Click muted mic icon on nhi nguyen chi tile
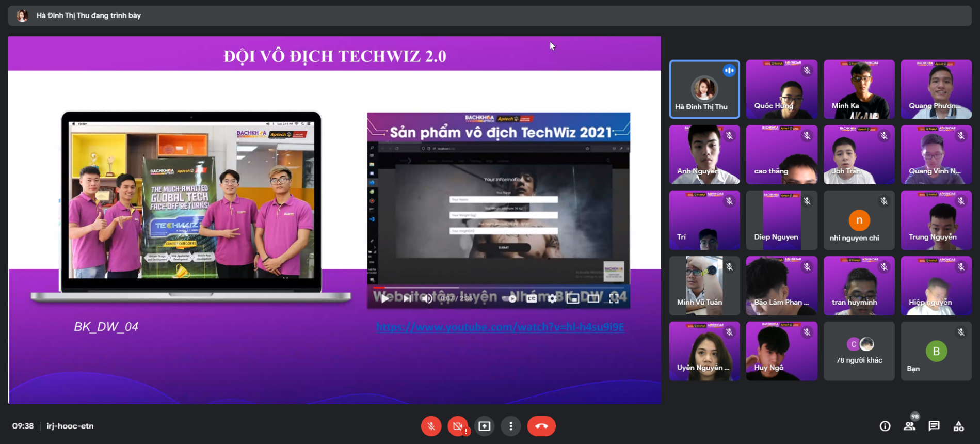 884,201
